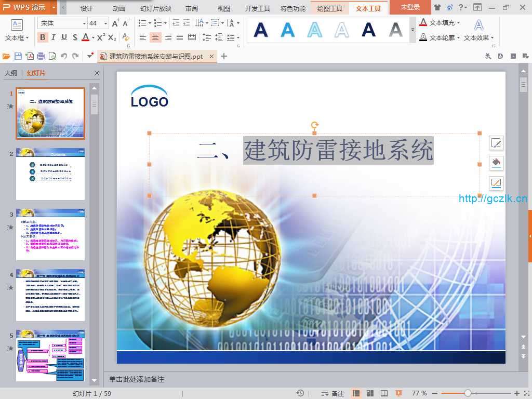Click the 备注 notes button in status bar
Viewport: 532px width, 399px height.
point(333,393)
